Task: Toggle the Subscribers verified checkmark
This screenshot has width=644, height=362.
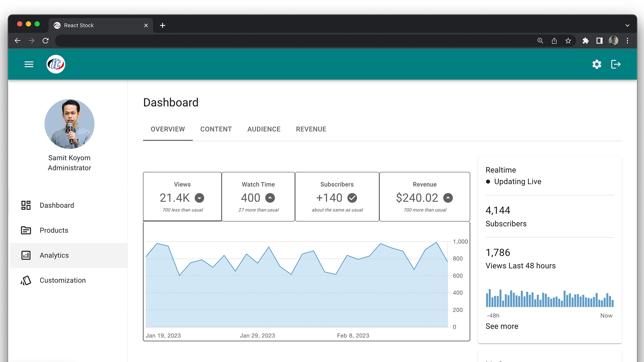Action: tap(353, 197)
